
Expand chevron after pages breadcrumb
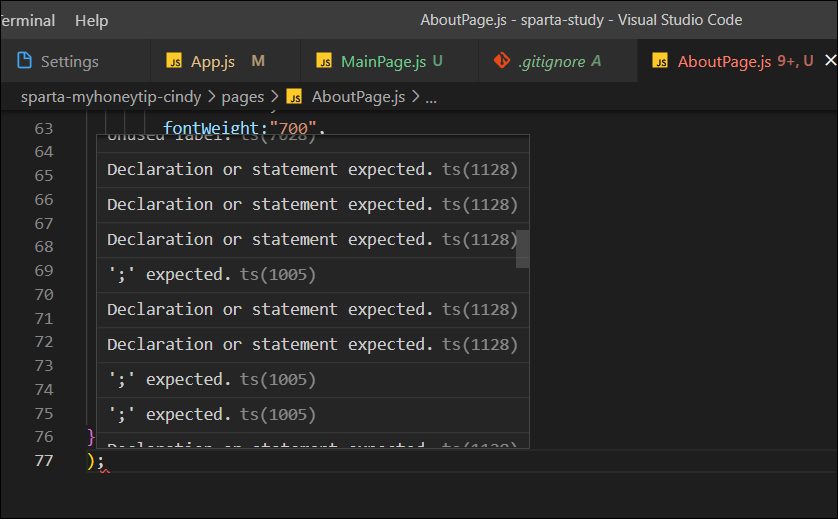point(275,97)
